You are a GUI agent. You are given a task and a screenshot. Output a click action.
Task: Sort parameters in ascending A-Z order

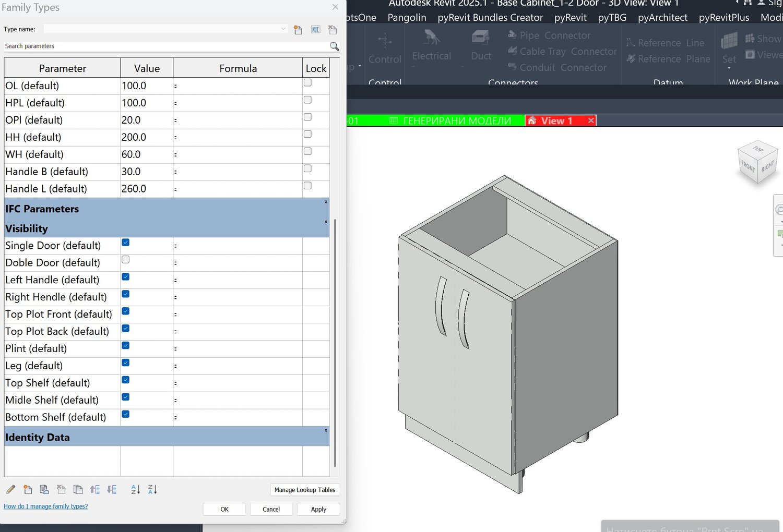(x=136, y=489)
